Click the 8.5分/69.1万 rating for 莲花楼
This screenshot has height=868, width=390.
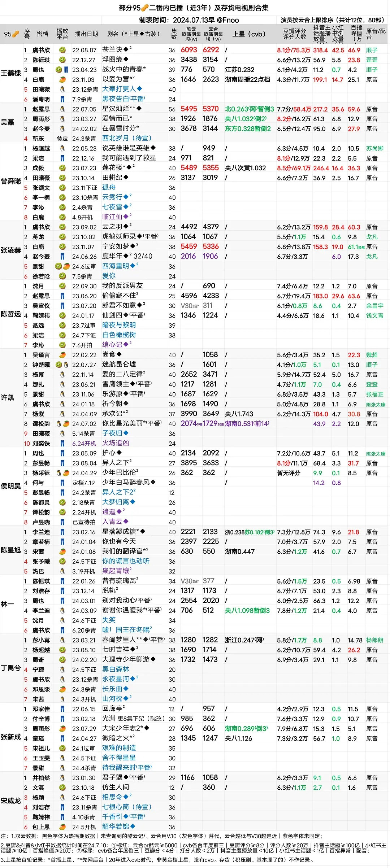point(294,168)
